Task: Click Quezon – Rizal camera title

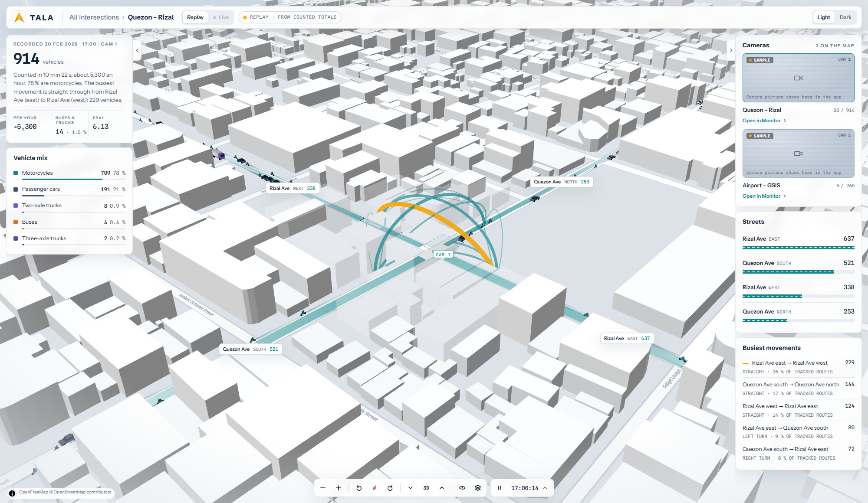Action: tap(762, 110)
